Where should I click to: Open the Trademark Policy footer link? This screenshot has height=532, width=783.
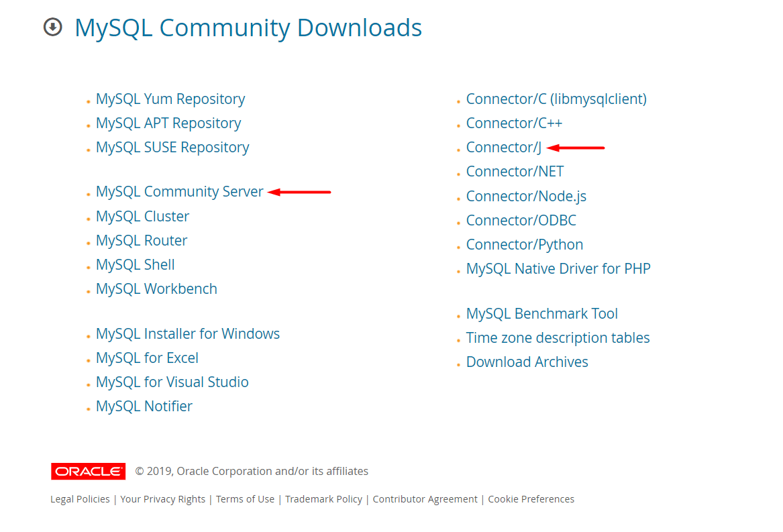[323, 499]
